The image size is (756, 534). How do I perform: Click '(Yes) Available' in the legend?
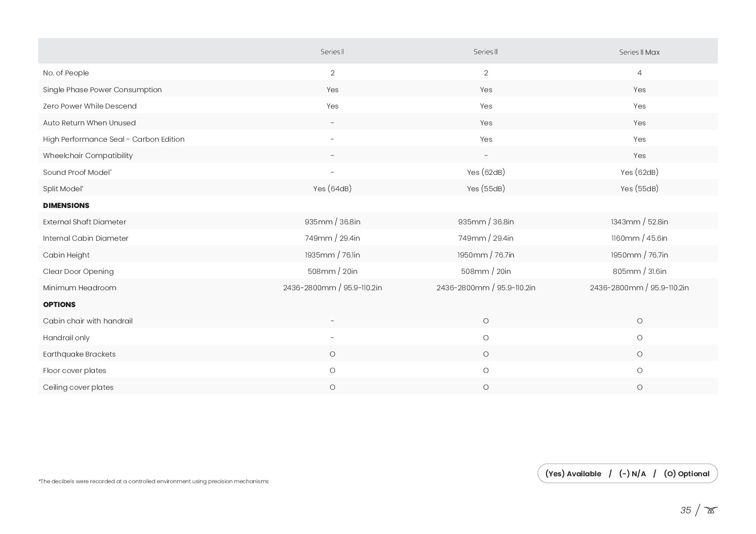coord(573,474)
